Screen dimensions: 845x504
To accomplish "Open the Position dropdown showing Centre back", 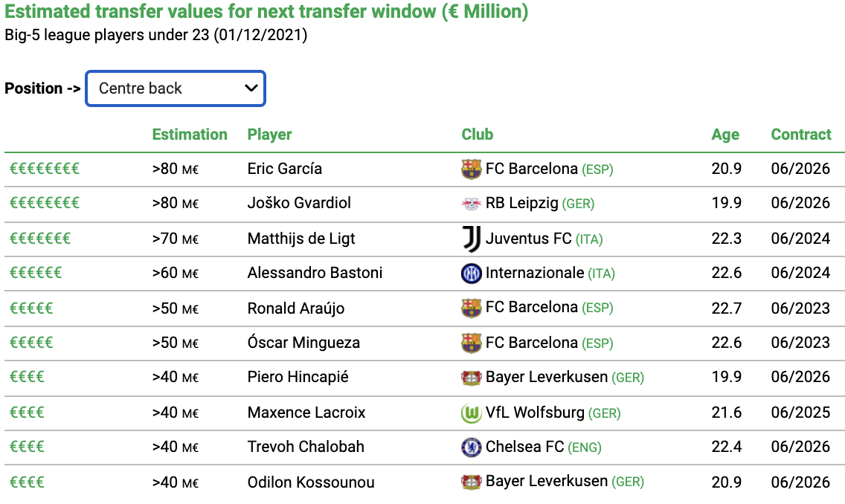I will (175, 88).
